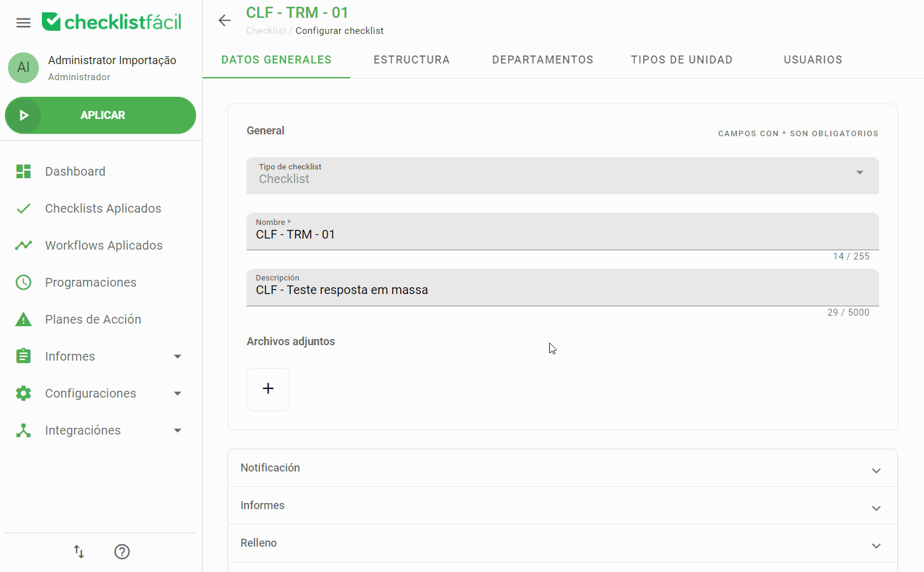Expand the Notificación section chevron
The height and width of the screenshot is (572, 924).
pos(876,471)
